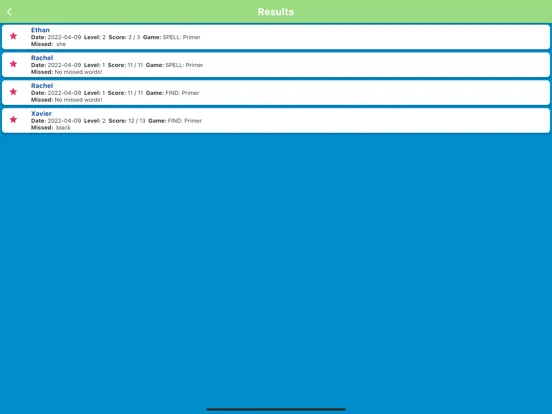
Task: Click 'SPELL: Primer' in Ethan's row
Action: coord(182,37)
